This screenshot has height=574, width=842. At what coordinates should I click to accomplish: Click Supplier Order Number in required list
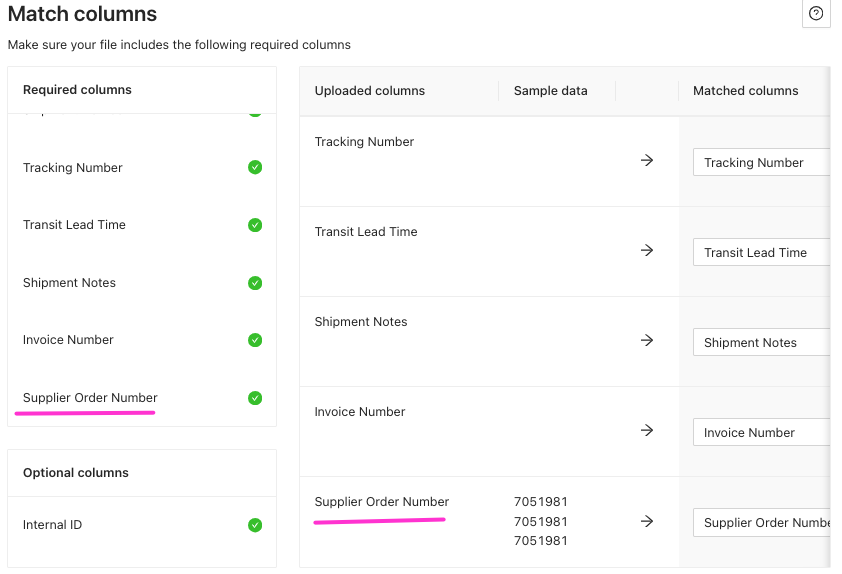(90, 398)
